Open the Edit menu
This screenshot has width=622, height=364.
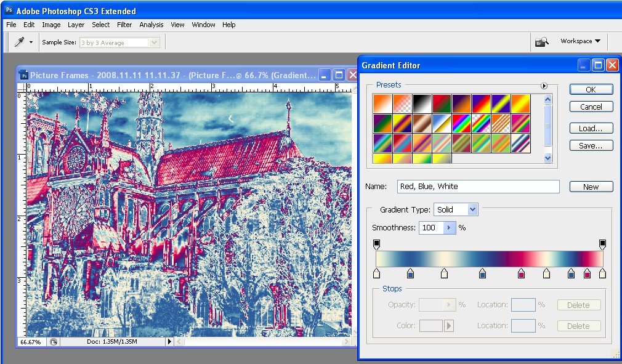click(29, 25)
